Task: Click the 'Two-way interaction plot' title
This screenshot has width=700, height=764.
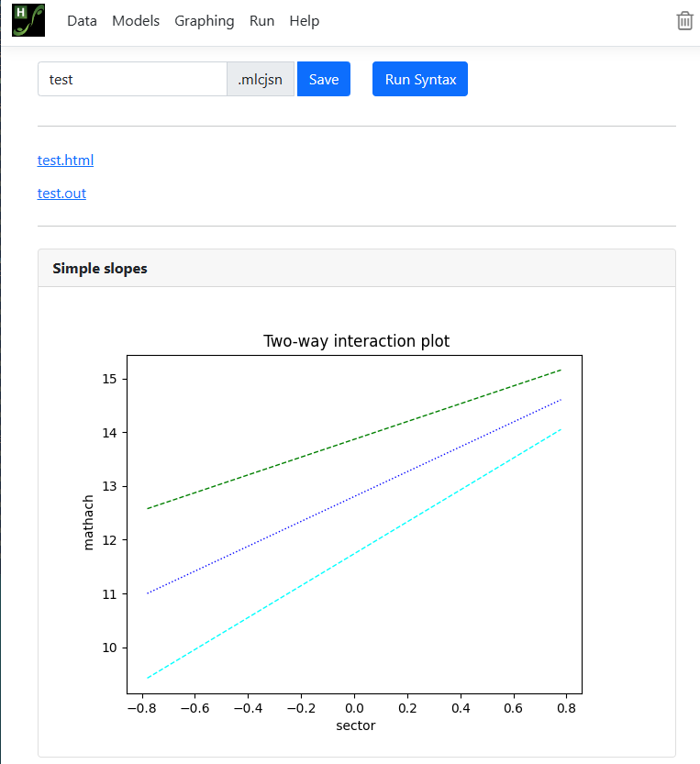Action: pos(356,341)
